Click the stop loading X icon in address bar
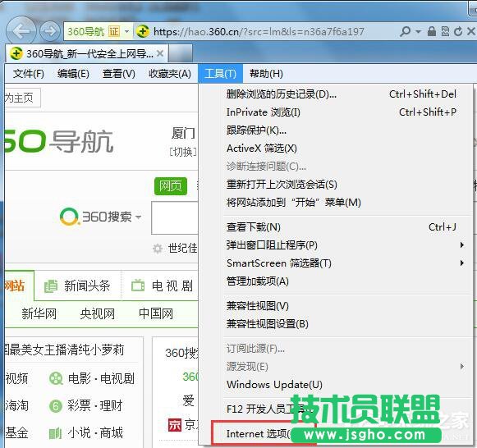The height and width of the screenshot is (448, 477). tap(471, 31)
